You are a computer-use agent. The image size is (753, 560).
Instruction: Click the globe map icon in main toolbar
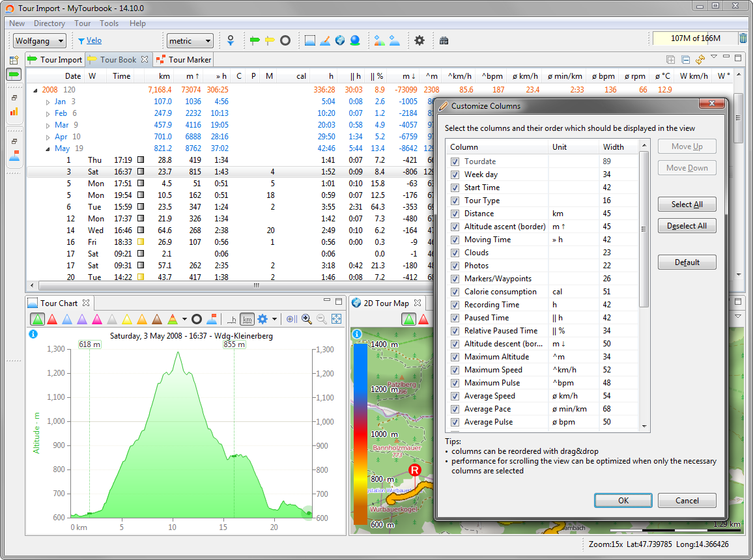click(x=340, y=41)
